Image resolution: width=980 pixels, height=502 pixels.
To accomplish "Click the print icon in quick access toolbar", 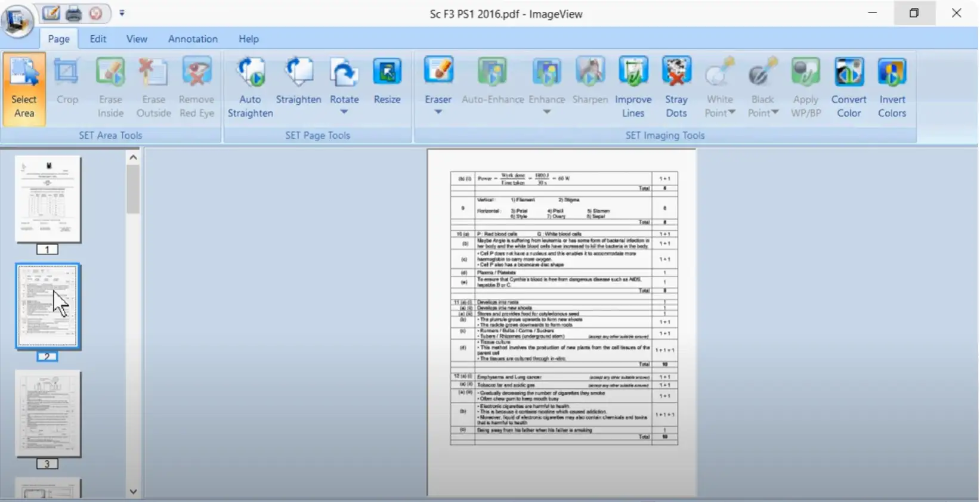I will point(73,14).
